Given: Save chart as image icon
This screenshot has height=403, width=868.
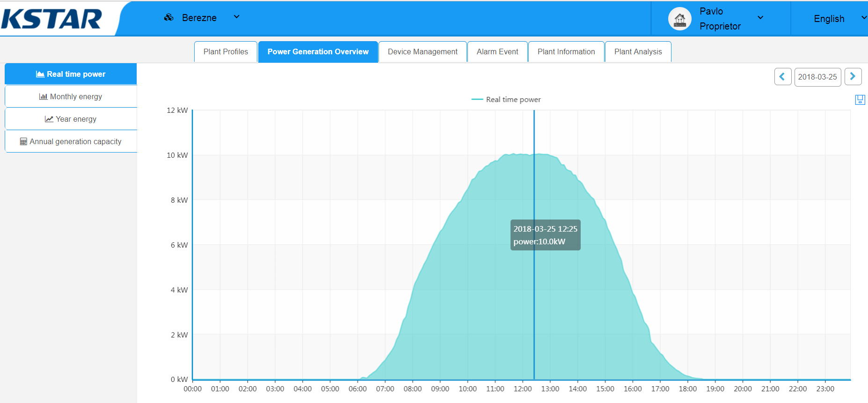Looking at the screenshot, I should coord(860,100).
